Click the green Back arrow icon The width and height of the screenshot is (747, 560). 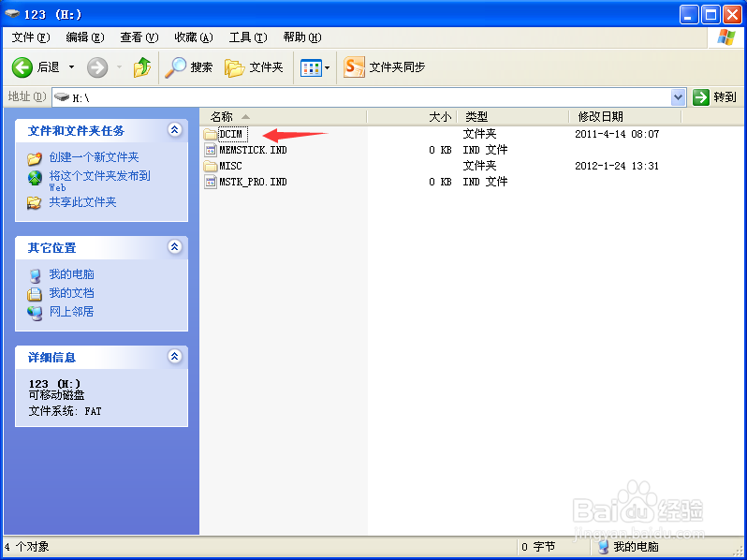tap(22, 67)
